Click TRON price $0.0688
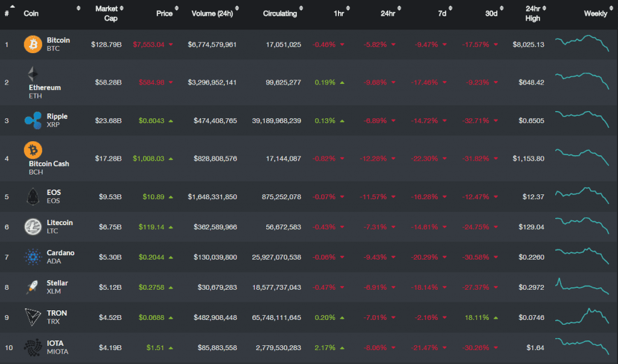 (151, 318)
